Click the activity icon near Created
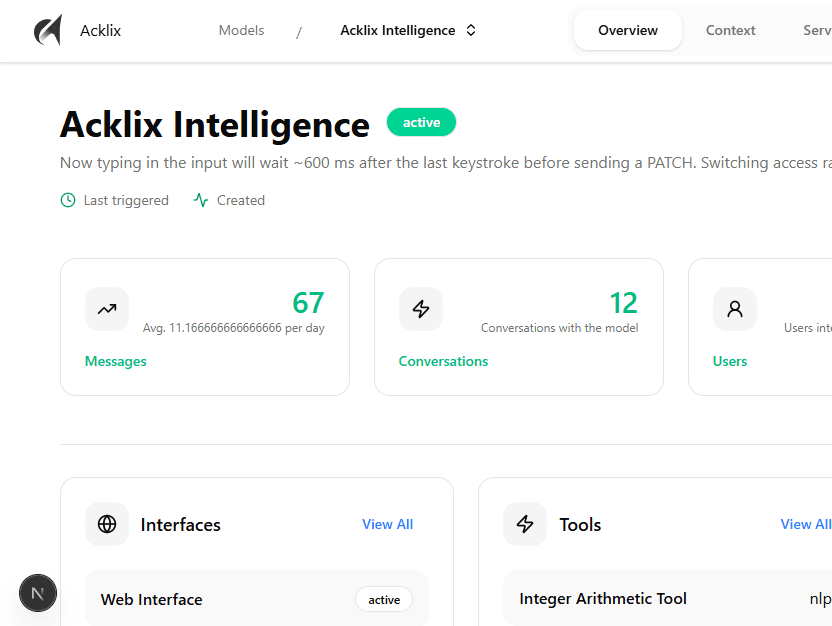This screenshot has width=832, height=626. click(200, 200)
